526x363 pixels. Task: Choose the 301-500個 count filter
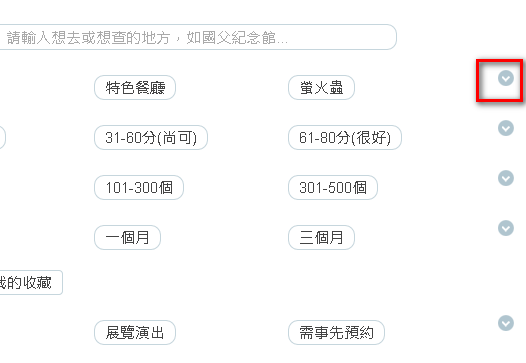[333, 188]
